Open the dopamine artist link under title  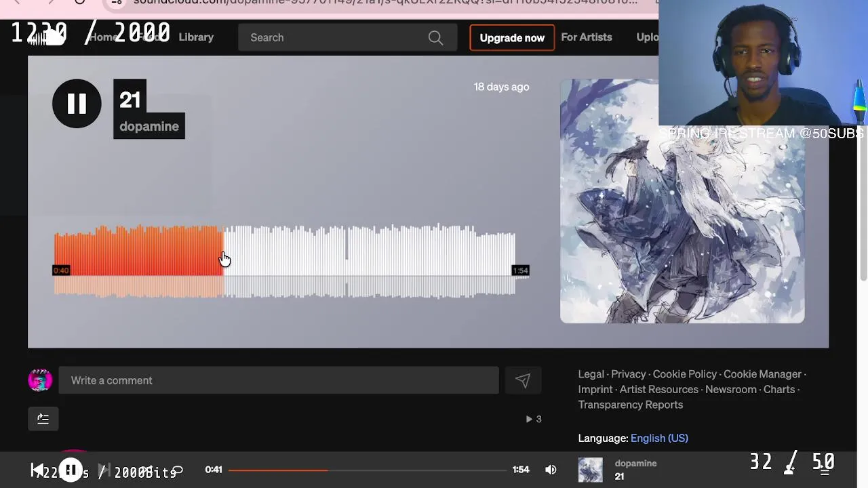pos(149,127)
